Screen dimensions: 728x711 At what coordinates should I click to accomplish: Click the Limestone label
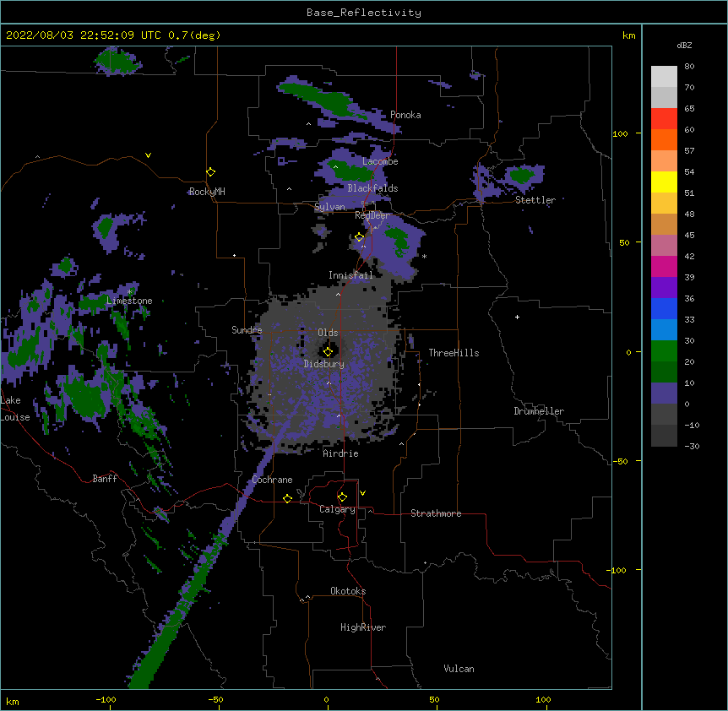click(129, 301)
